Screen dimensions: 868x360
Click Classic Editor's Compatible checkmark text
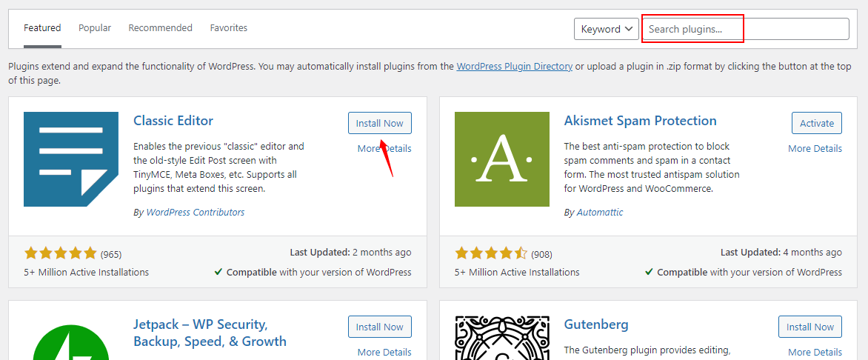(313, 272)
